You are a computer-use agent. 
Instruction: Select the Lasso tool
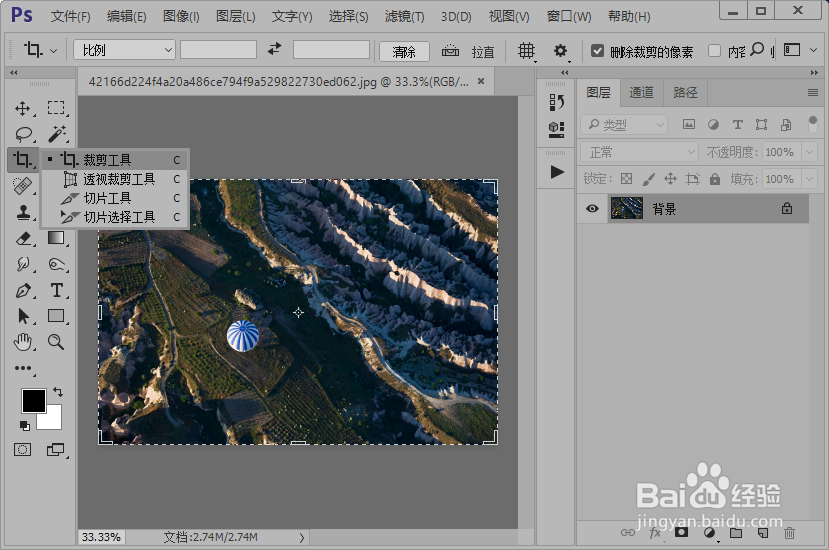pos(23,134)
